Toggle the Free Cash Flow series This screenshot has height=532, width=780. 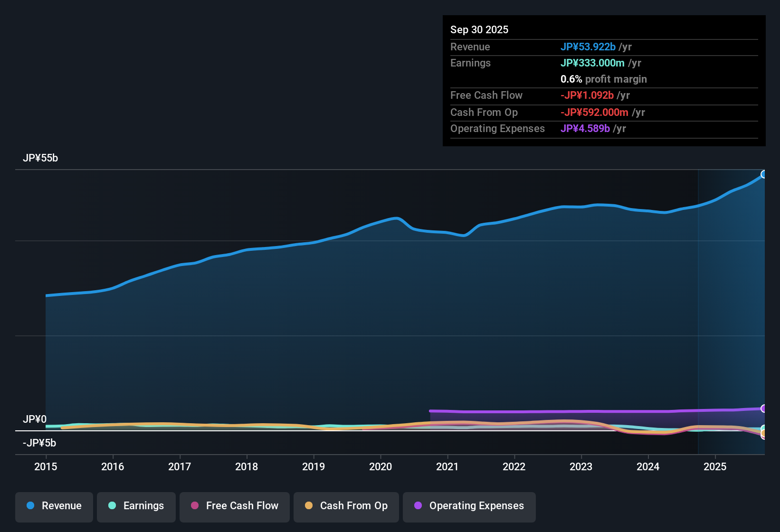(234, 506)
